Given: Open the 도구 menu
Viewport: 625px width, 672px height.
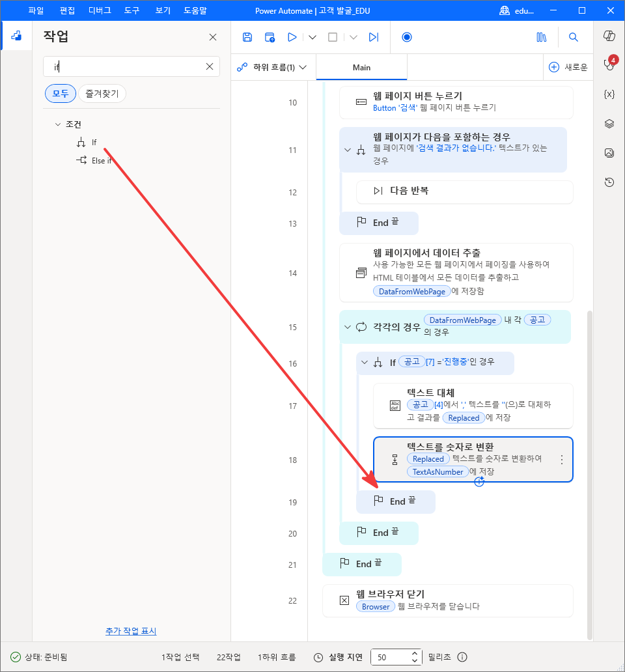Looking at the screenshot, I should click(132, 10).
